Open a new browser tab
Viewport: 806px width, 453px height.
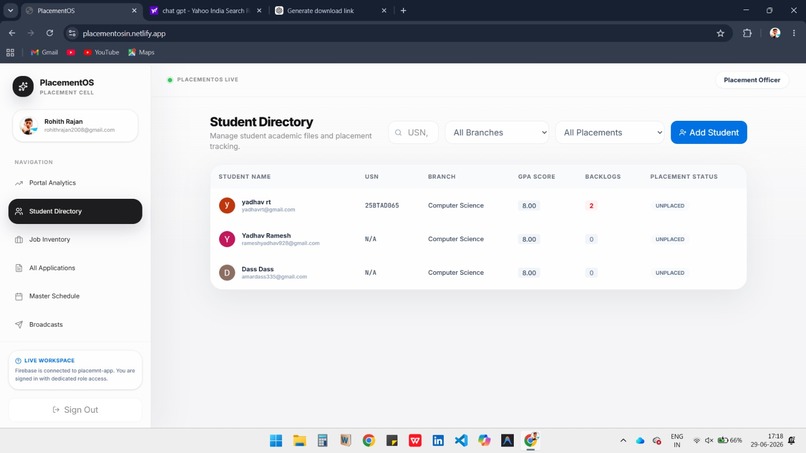click(403, 10)
